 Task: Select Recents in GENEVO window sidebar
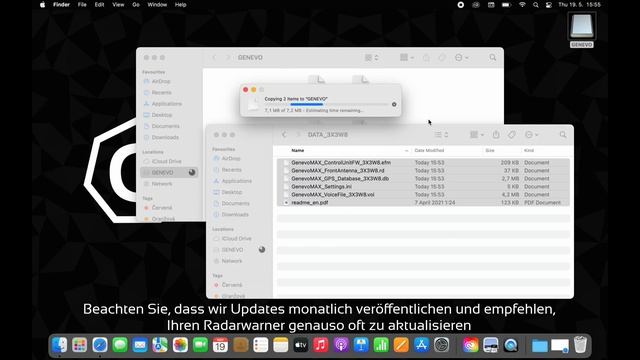[x=161, y=93]
